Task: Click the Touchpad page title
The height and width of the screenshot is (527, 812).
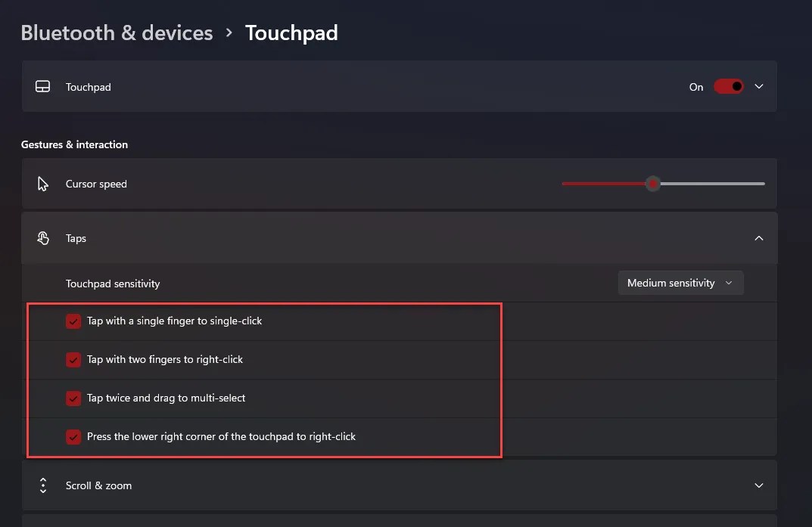Action: tap(291, 33)
